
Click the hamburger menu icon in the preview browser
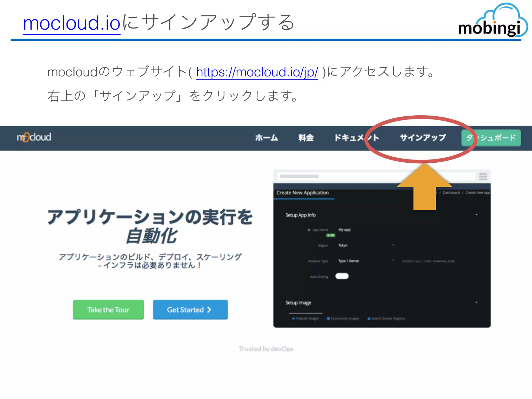pyautogui.click(x=483, y=176)
